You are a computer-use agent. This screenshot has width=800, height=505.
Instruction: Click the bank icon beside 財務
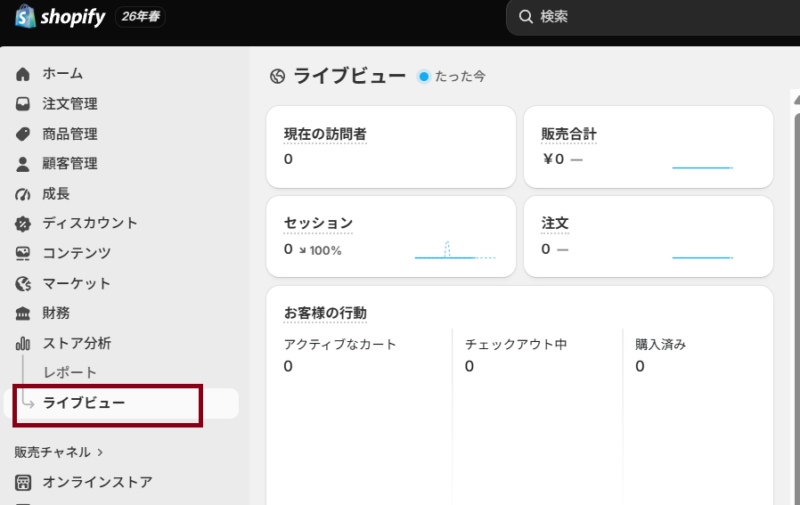pos(23,313)
